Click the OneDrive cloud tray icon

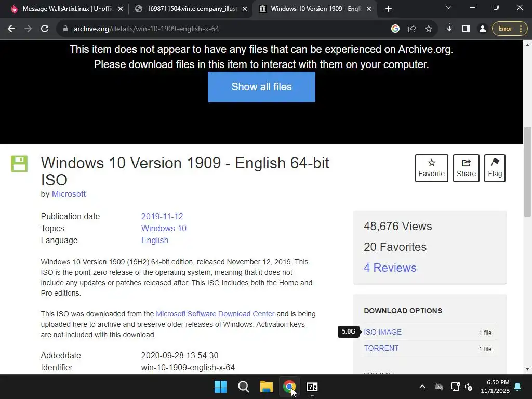pos(439,387)
